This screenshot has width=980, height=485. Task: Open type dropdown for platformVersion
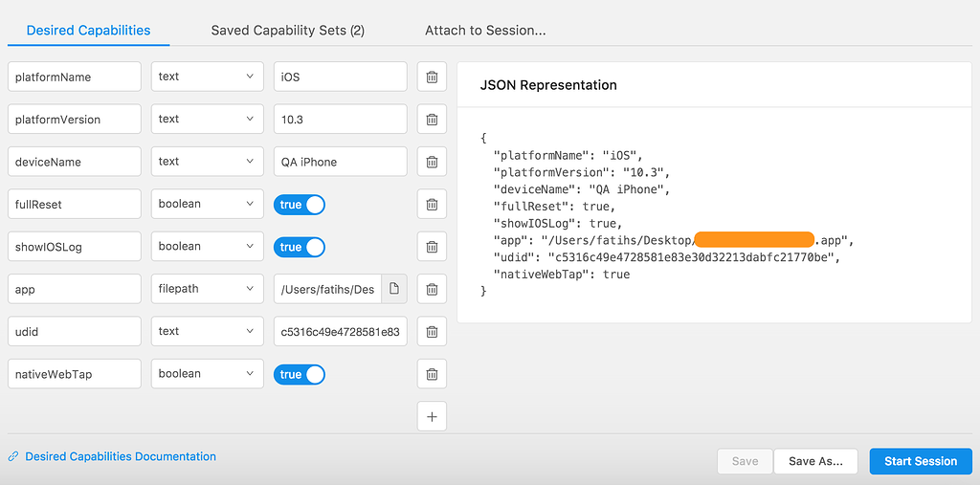(207, 120)
